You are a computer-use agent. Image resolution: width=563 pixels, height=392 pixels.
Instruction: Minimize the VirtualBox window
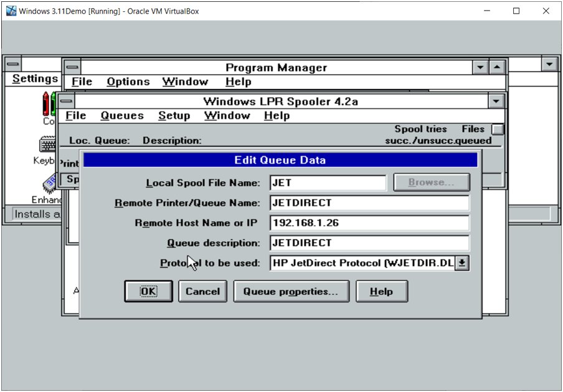click(x=487, y=11)
